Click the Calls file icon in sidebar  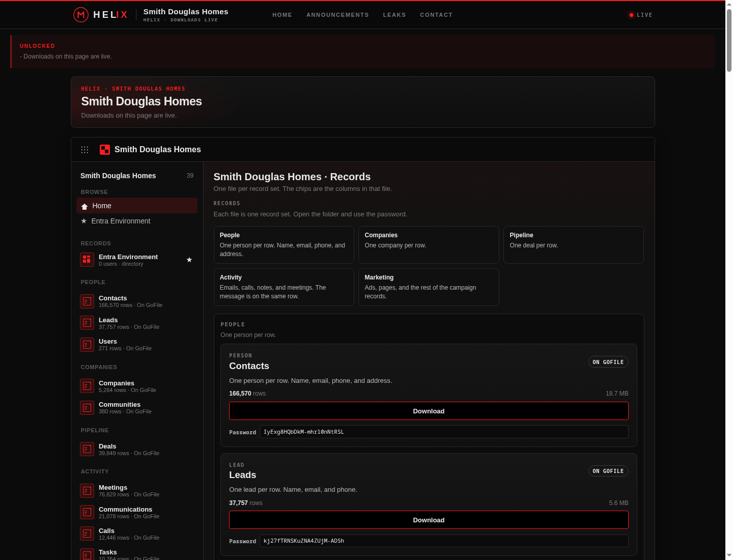(x=87, y=534)
